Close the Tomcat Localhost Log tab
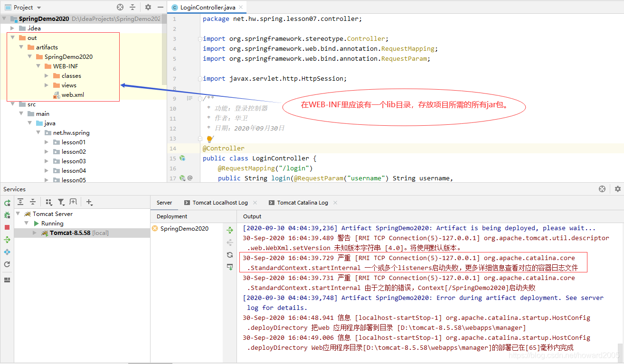The height and width of the screenshot is (364, 624). coord(255,203)
